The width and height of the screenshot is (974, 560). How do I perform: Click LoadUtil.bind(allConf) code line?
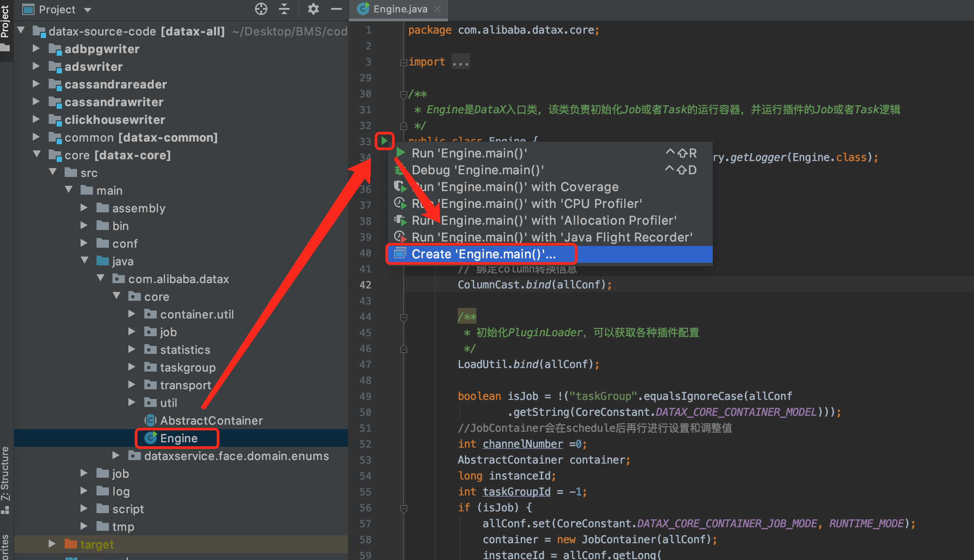[529, 364]
